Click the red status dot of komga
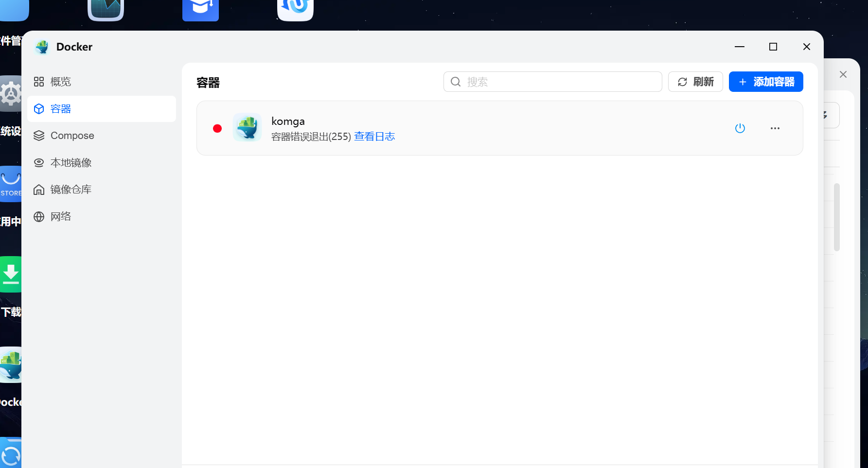 pyautogui.click(x=217, y=128)
